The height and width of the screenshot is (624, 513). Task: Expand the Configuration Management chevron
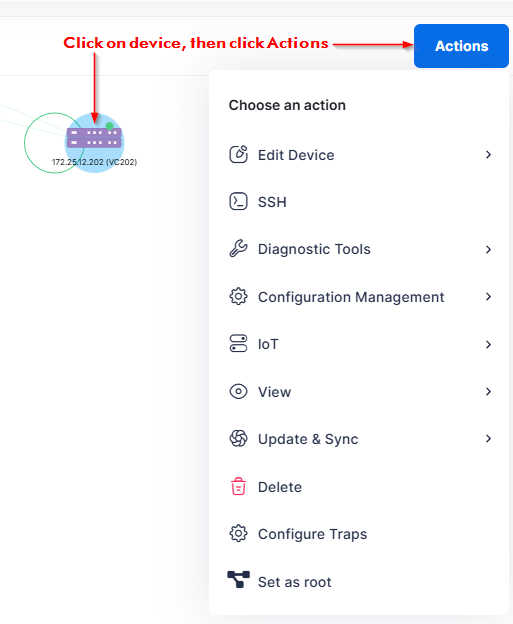(488, 296)
